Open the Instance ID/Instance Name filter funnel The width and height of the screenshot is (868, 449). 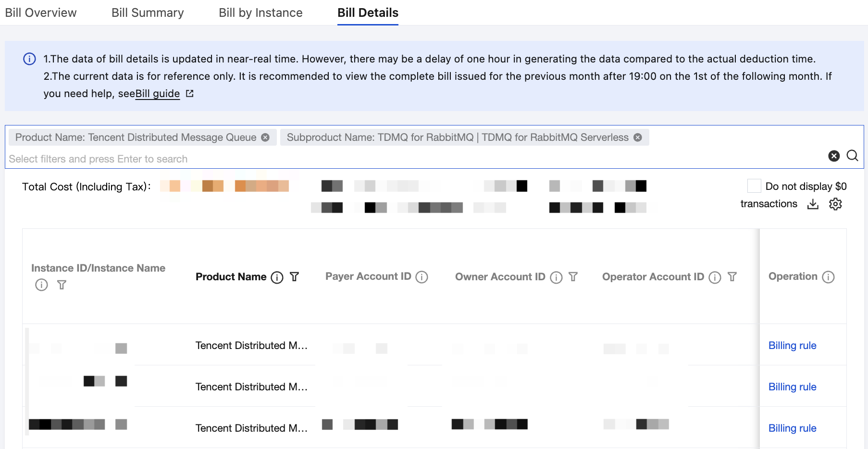62,285
